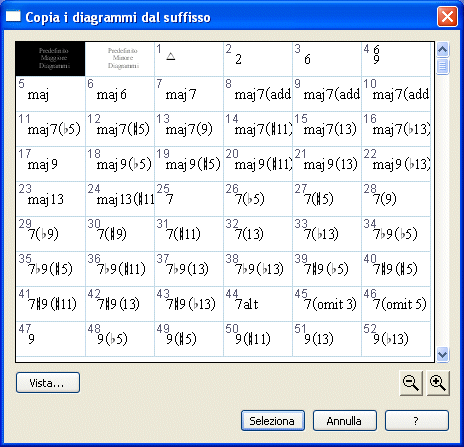Choose the 6/9 suffix in cell 4
Screen dimensions: 464x447
pos(396,59)
